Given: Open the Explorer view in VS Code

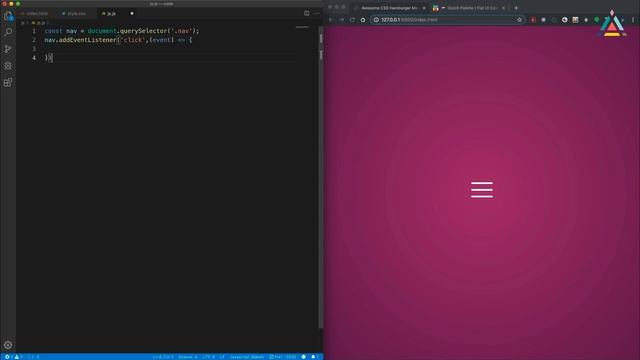Looking at the screenshot, I should (x=8, y=16).
